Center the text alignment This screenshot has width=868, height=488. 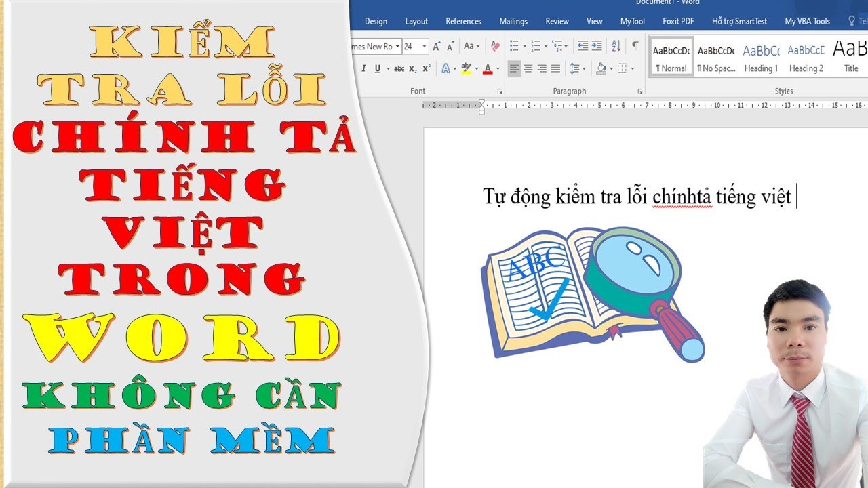coord(528,68)
